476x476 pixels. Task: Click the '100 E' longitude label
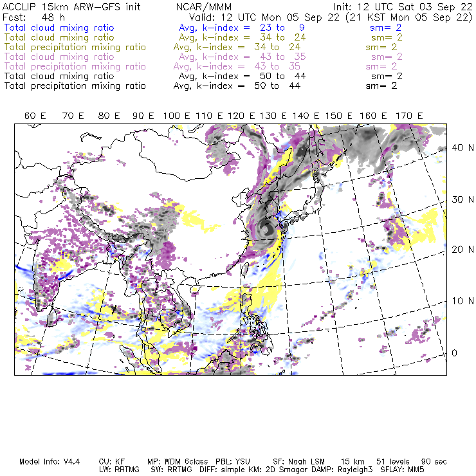pyautogui.click(x=177, y=116)
